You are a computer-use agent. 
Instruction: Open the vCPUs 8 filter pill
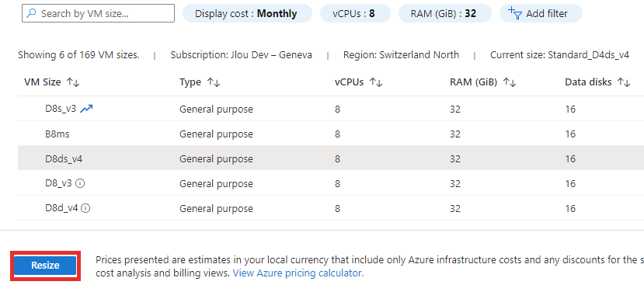pos(356,13)
